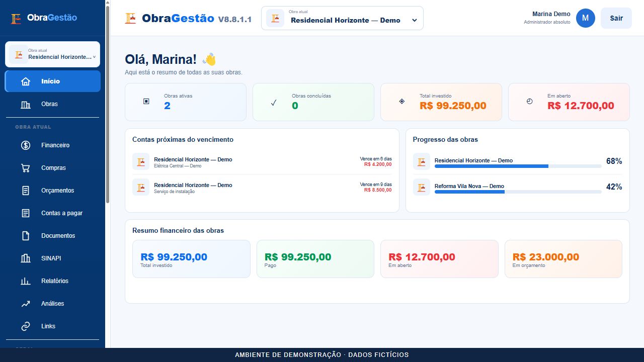
Task: Click the R$ 8.500,00 amount
Action: click(378, 190)
